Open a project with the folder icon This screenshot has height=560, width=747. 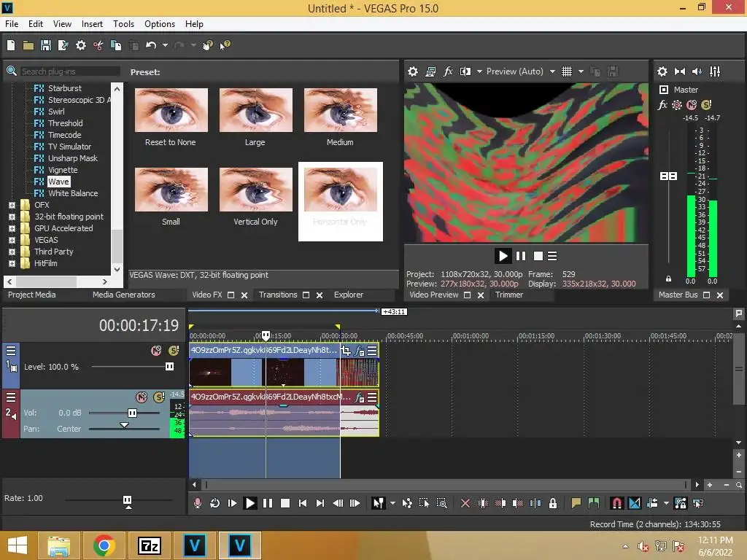28,45
